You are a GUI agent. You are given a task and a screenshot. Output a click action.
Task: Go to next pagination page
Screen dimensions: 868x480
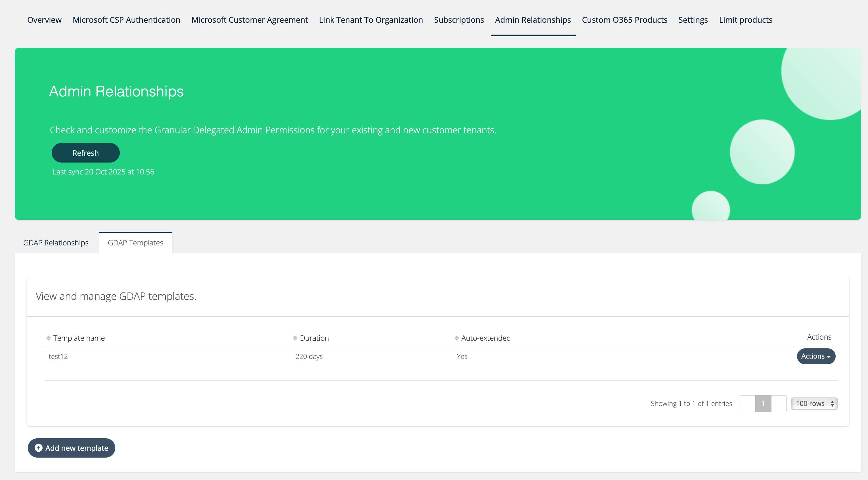click(779, 403)
